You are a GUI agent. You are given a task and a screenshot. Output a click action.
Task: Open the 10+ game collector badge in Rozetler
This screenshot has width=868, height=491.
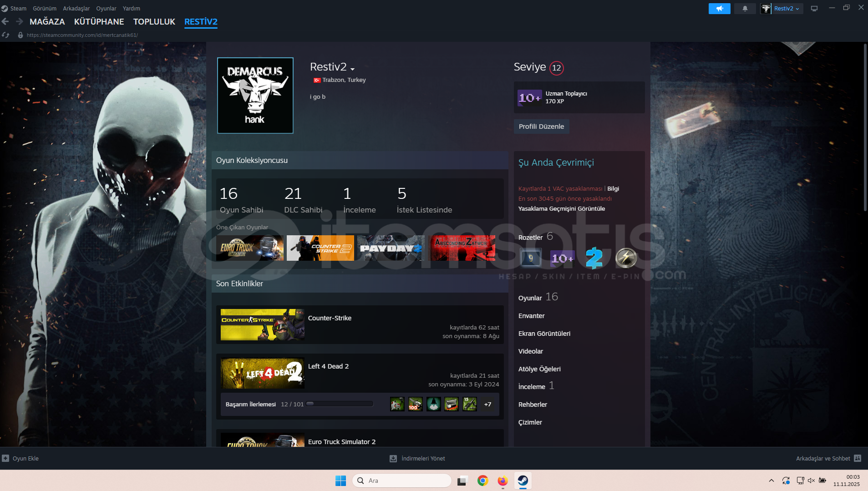[563, 258]
